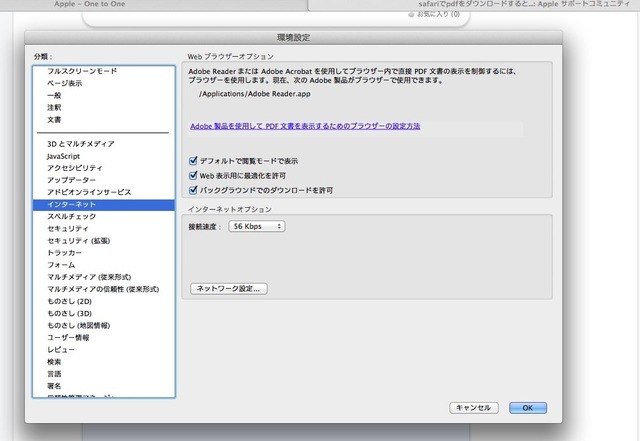Select フォーム category
Screen dimensions: 640x441
pos(104,265)
